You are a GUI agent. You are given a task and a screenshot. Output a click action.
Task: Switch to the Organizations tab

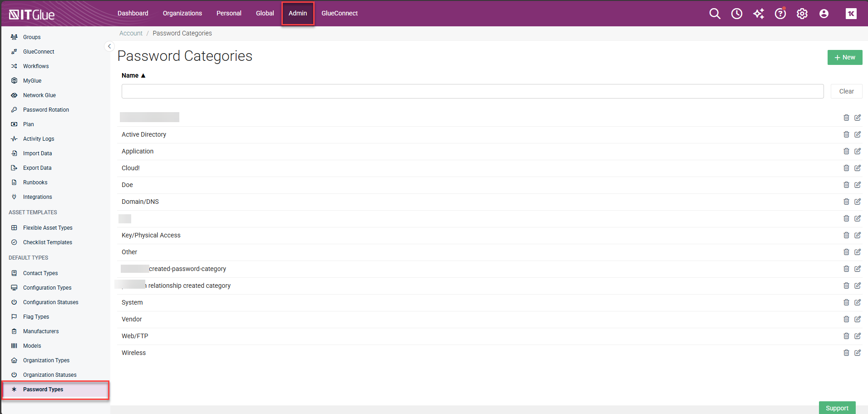[x=182, y=13]
